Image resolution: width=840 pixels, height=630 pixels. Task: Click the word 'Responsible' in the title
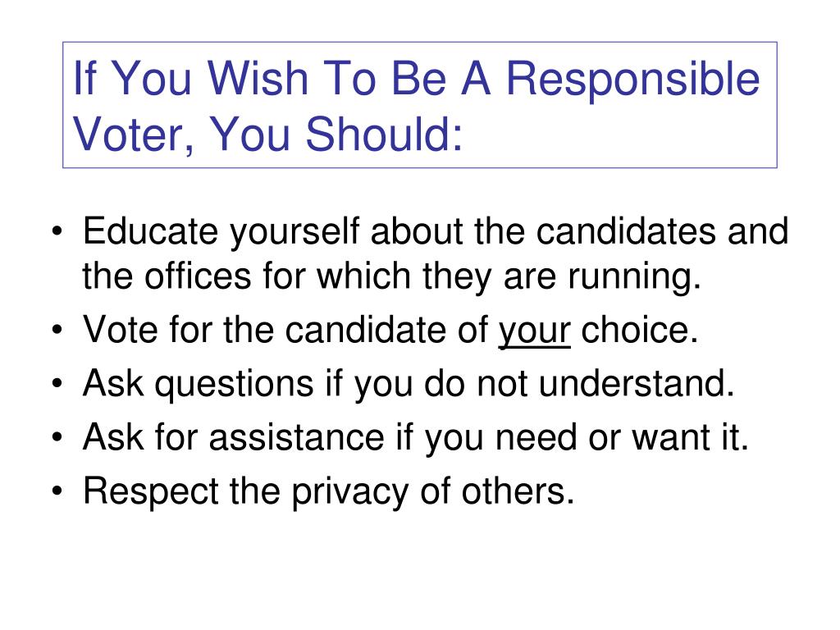coord(633,78)
